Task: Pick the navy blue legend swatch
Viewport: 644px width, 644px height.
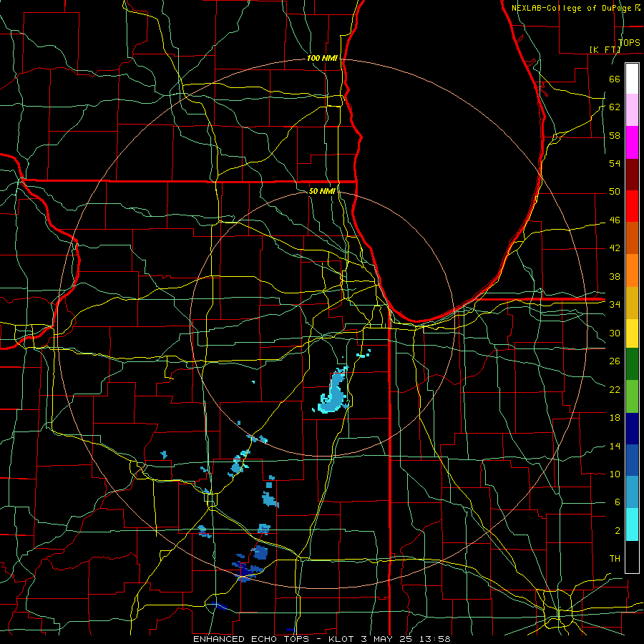Action: point(632,429)
